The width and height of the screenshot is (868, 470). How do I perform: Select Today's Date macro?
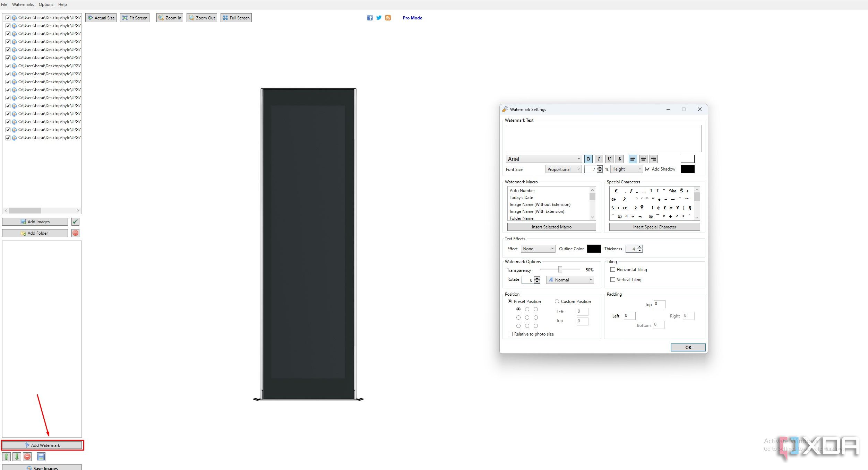point(522,197)
